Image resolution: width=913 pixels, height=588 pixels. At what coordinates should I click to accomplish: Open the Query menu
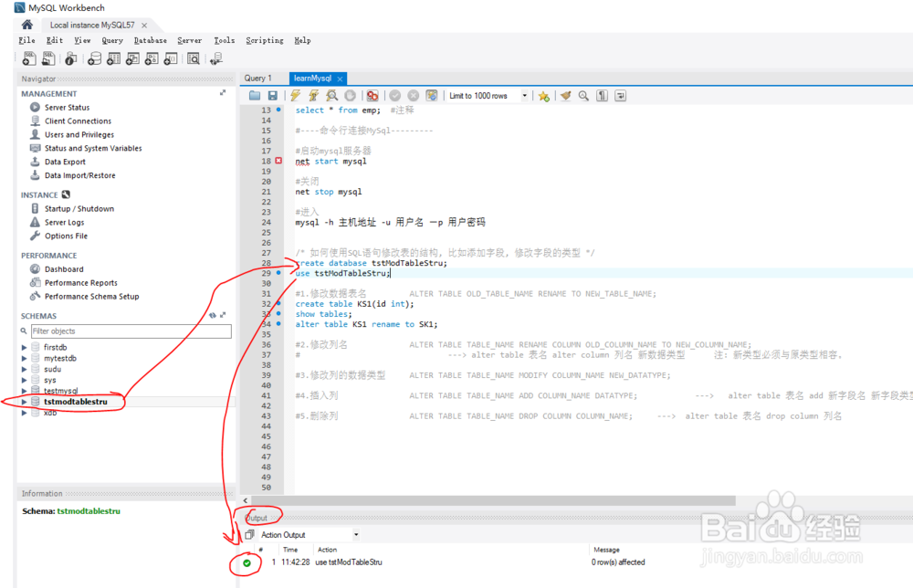(112, 40)
